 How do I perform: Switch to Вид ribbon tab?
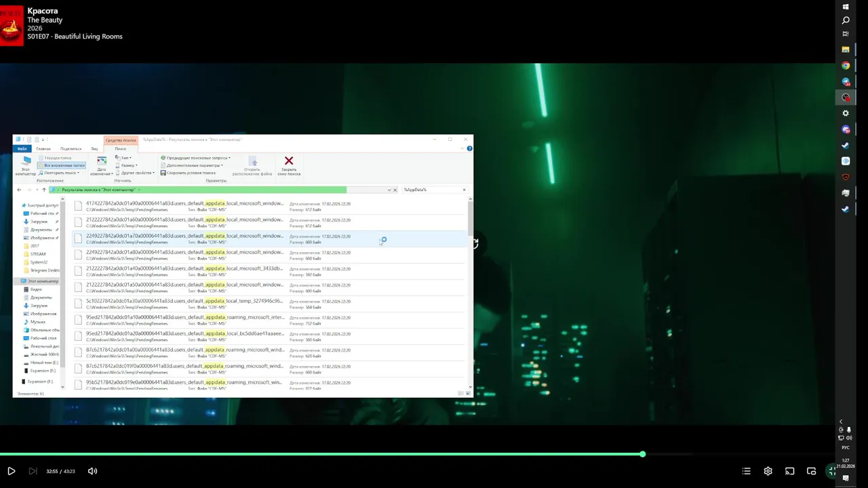[x=94, y=148]
